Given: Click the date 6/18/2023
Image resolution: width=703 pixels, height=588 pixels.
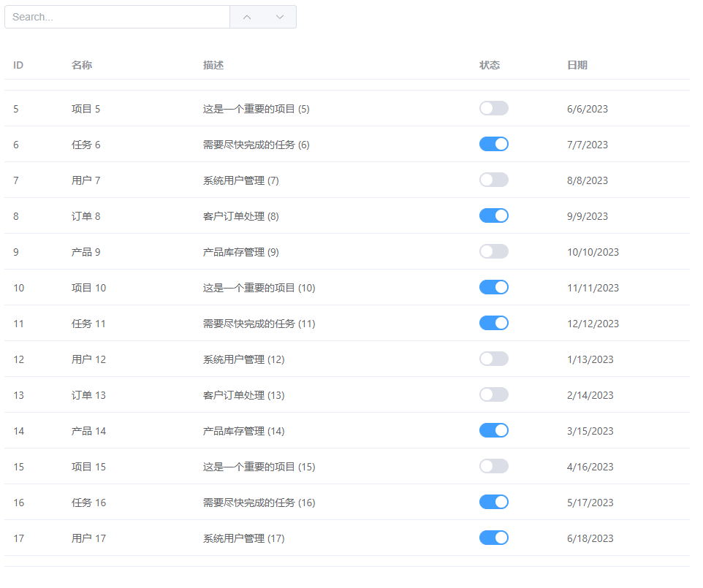Looking at the screenshot, I should click(x=590, y=538).
